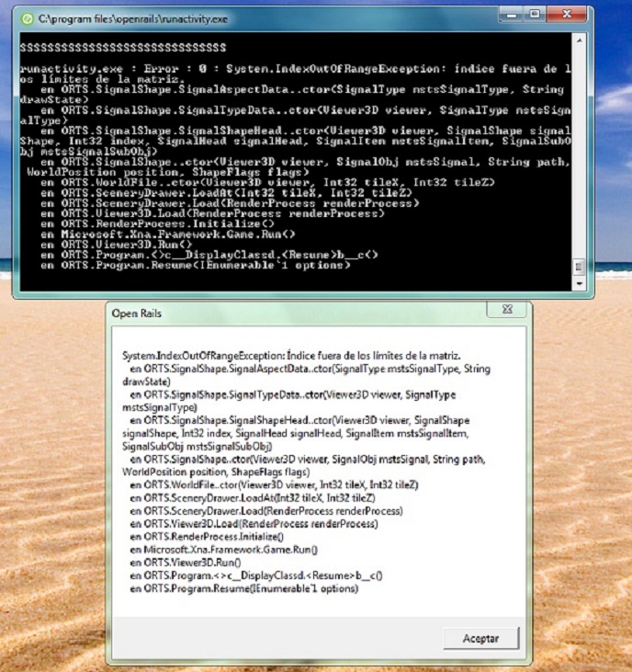
Task: Open the runactivity.exe console system menu icon
Action: pyautogui.click(x=28, y=18)
